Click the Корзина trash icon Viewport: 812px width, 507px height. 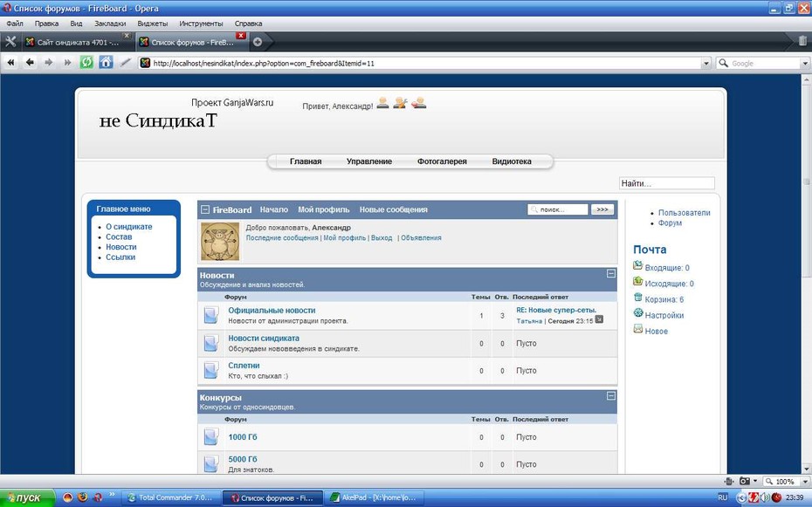(638, 298)
